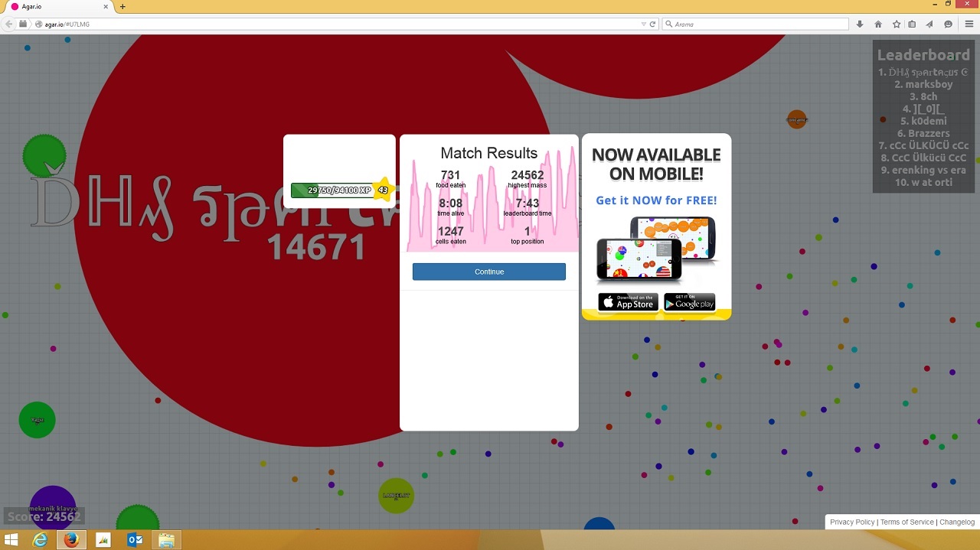
Task: Open the Downloads arrow icon
Action: tap(860, 24)
